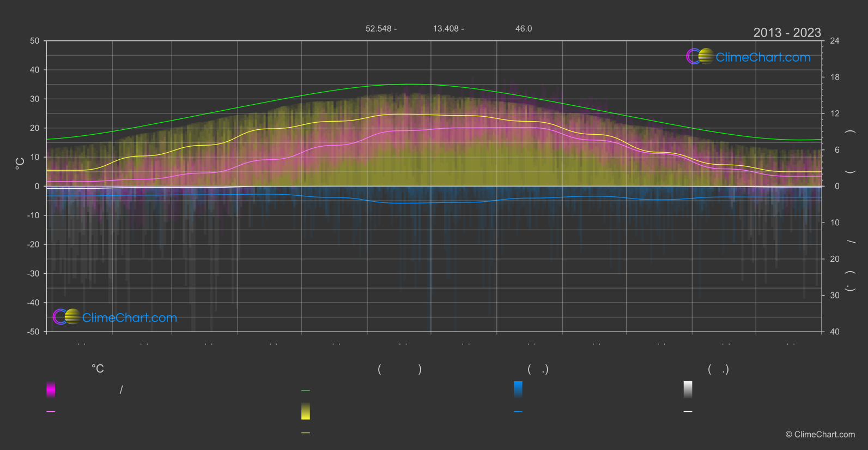868x450 pixels.
Task: Click the ClimeChart.com logo icon at top right
Action: [700, 56]
